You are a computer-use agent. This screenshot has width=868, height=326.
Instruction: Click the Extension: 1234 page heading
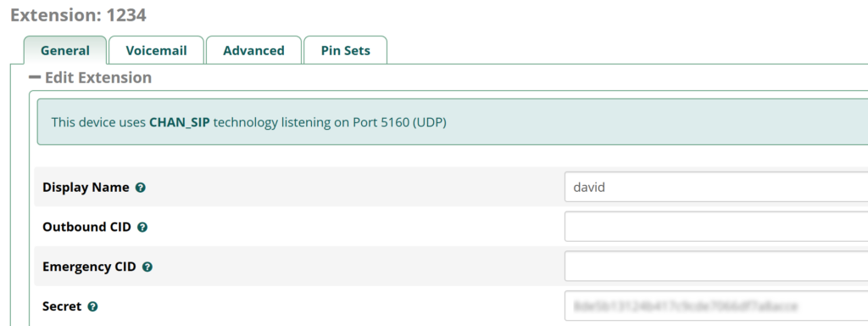[78, 15]
